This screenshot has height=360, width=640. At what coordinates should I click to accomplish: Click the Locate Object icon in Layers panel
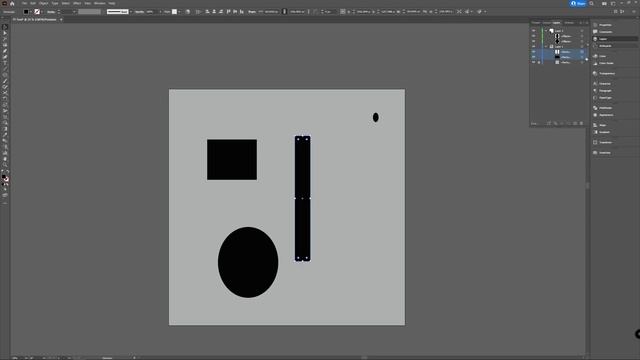(x=556, y=123)
